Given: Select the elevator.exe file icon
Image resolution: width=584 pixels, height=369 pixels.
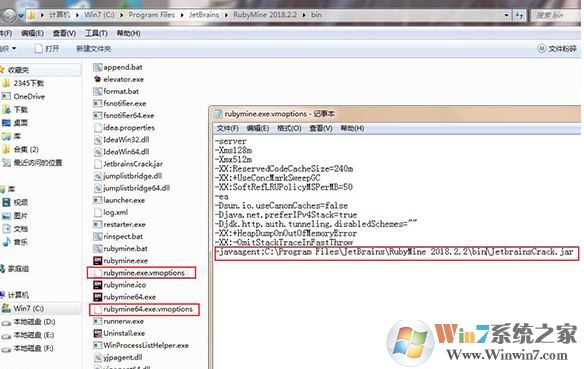Looking at the screenshot, I should pyautogui.click(x=98, y=79).
